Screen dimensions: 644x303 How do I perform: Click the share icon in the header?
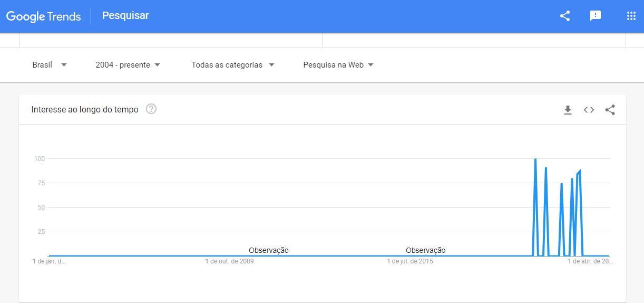(565, 16)
